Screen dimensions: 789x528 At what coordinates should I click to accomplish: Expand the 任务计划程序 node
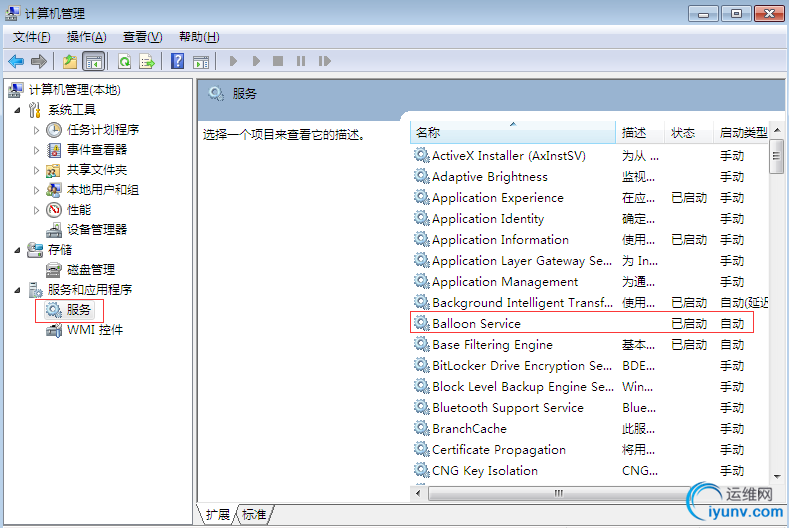[x=36, y=130]
